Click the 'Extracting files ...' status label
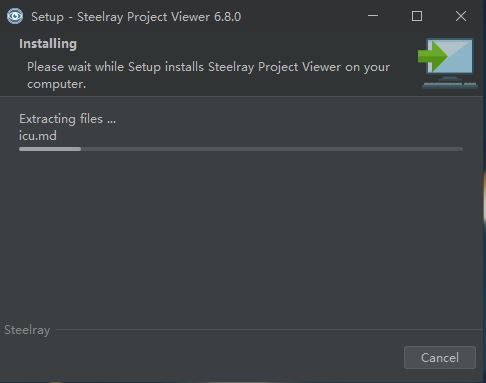 coord(67,119)
